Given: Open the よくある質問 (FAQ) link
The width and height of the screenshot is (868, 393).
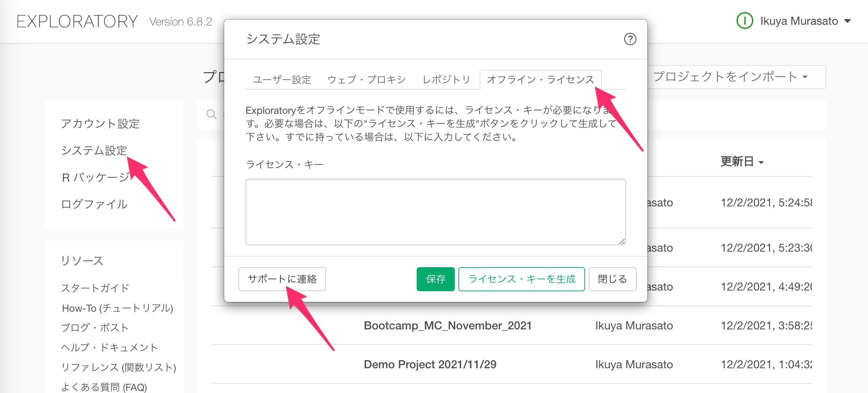Looking at the screenshot, I should [x=104, y=387].
